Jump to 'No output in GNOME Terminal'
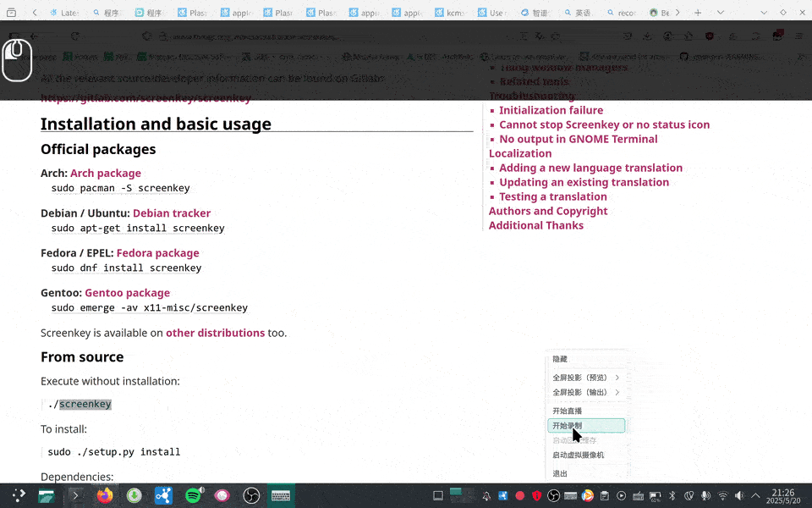 coord(578,140)
